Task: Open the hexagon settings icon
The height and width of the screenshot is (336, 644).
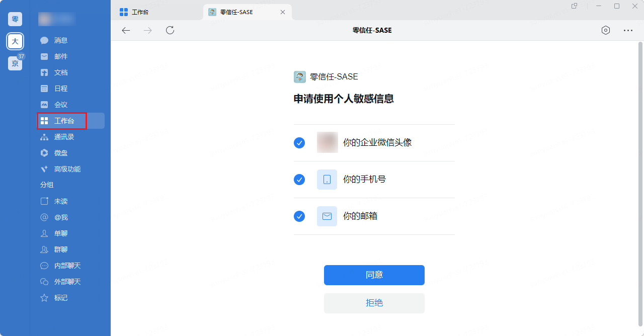Action: pos(606,30)
